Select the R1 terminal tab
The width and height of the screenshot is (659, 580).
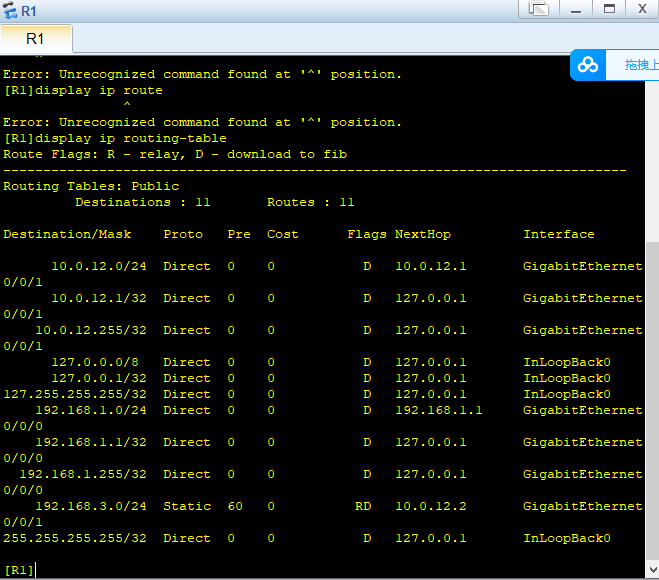35,39
